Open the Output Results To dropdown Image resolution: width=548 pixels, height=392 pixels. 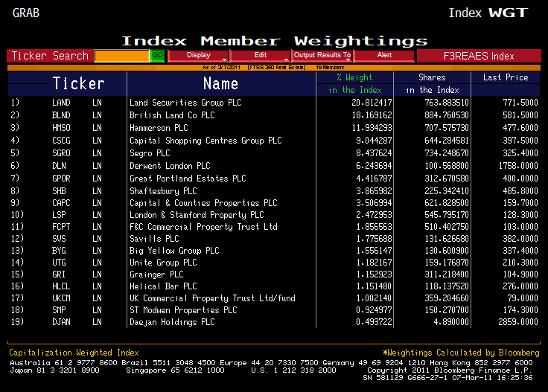click(322, 56)
